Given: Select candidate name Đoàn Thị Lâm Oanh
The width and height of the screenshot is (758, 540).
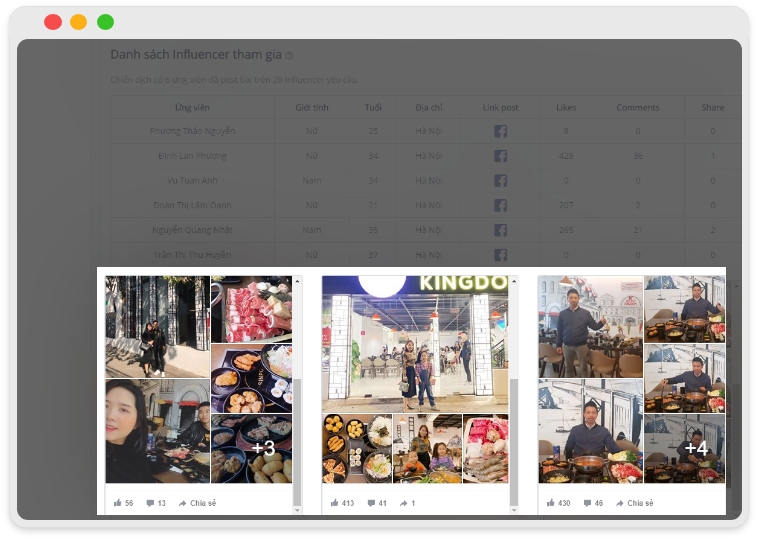Looking at the screenshot, I should click(192, 205).
